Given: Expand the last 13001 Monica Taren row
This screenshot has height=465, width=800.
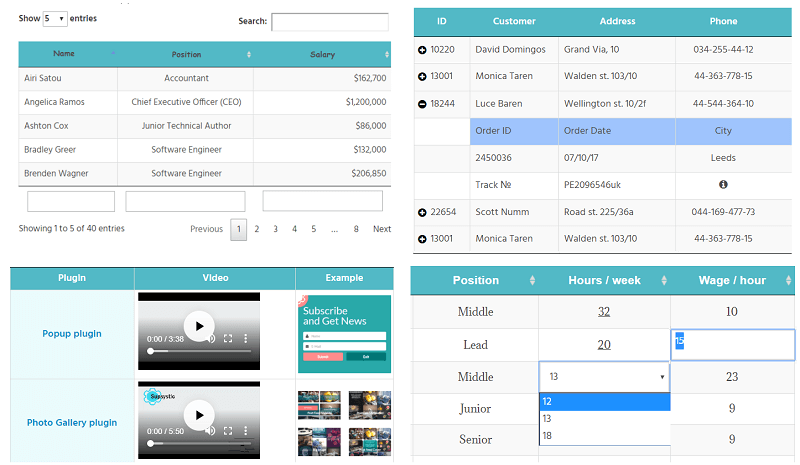Looking at the screenshot, I should [422, 239].
